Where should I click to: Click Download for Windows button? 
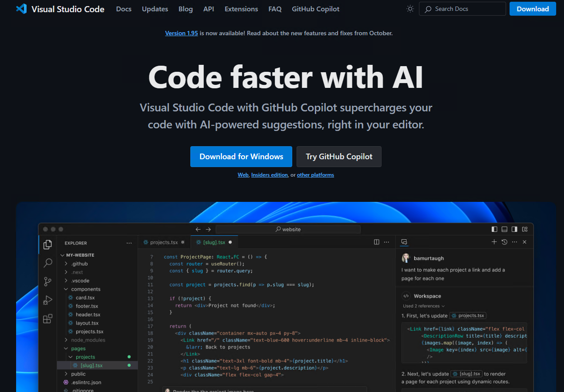tap(241, 157)
